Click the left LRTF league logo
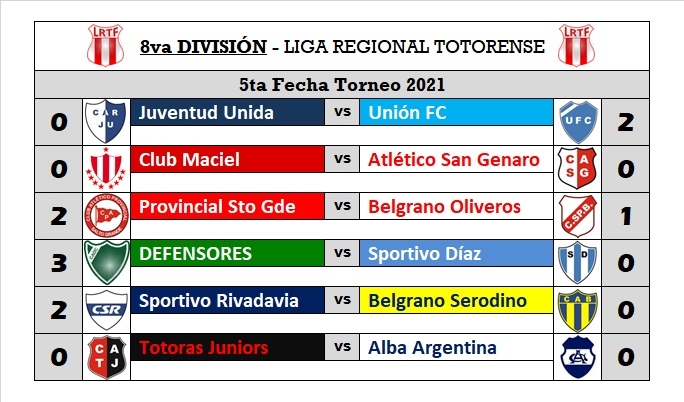 [x=103, y=46]
